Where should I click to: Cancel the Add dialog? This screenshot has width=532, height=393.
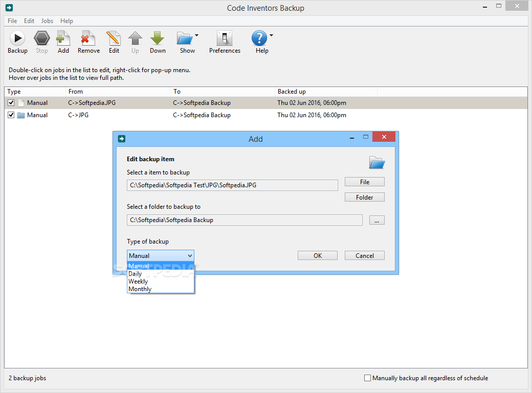[365, 255]
